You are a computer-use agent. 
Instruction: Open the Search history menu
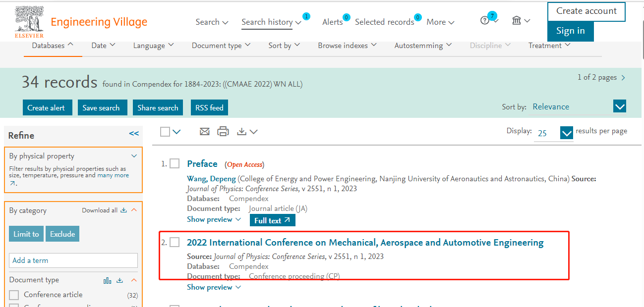[271, 22]
